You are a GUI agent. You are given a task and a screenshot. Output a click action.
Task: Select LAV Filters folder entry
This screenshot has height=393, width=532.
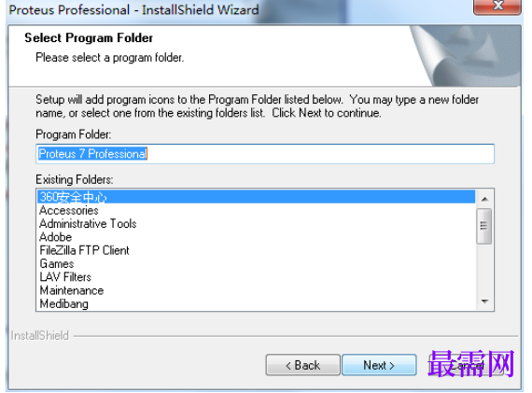click(x=256, y=277)
